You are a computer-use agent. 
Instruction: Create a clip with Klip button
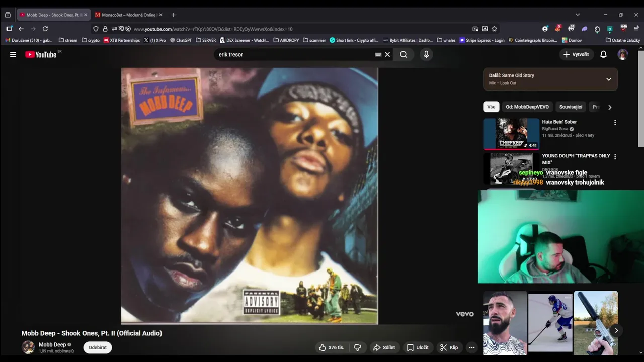coord(449,347)
